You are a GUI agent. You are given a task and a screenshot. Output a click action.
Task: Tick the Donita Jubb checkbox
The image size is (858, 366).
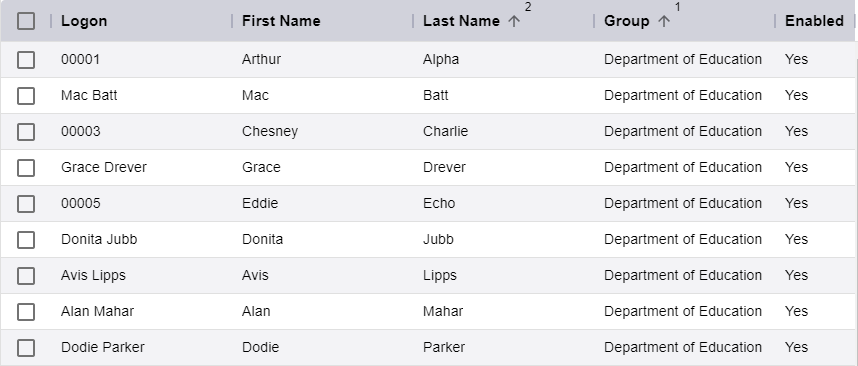click(x=26, y=240)
